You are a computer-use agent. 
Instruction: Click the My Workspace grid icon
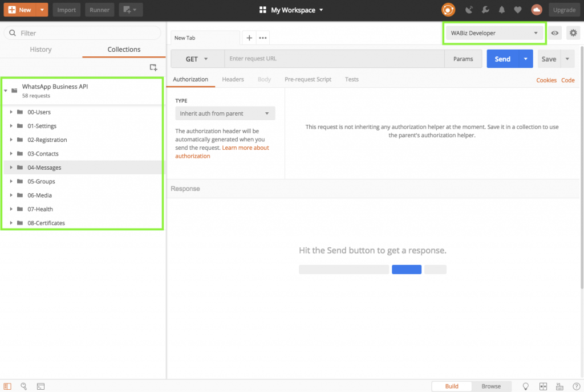262,10
